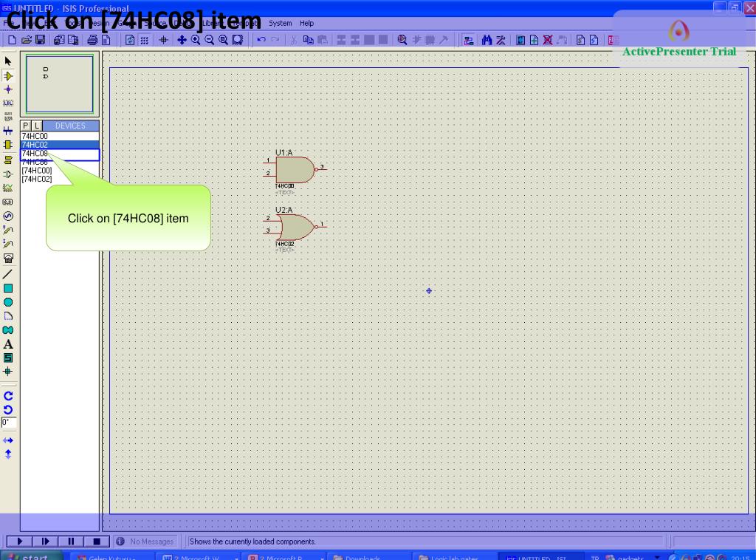Zoom to a selected area
Viewport: 756px width, 560px height.
[x=238, y=40]
